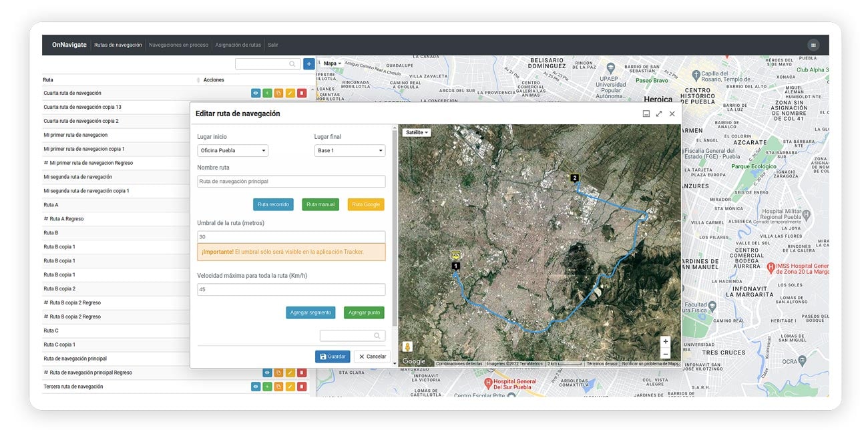Open Navegaciones en proceso in the top menu
868x430 pixels.
(178, 45)
